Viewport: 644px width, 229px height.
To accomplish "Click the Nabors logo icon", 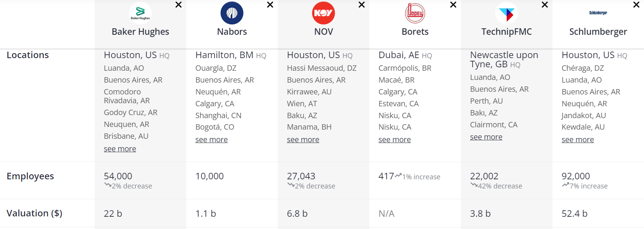I will click(232, 13).
